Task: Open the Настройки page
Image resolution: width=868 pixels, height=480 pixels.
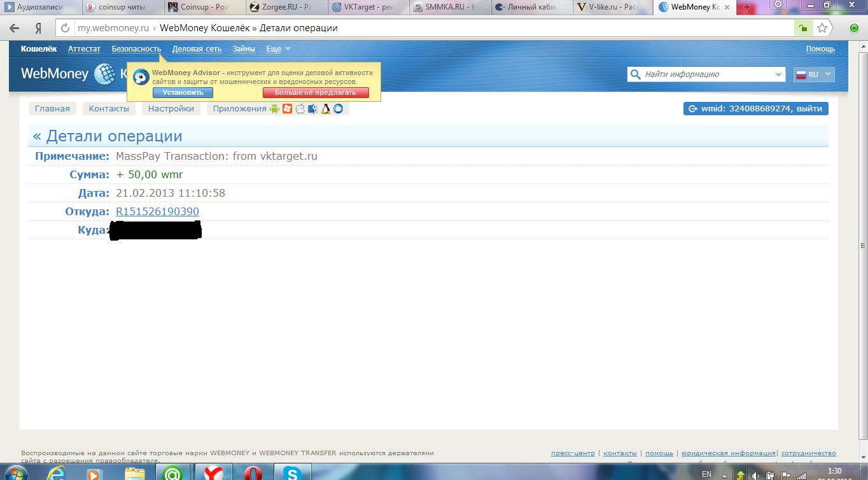Action: pos(171,109)
